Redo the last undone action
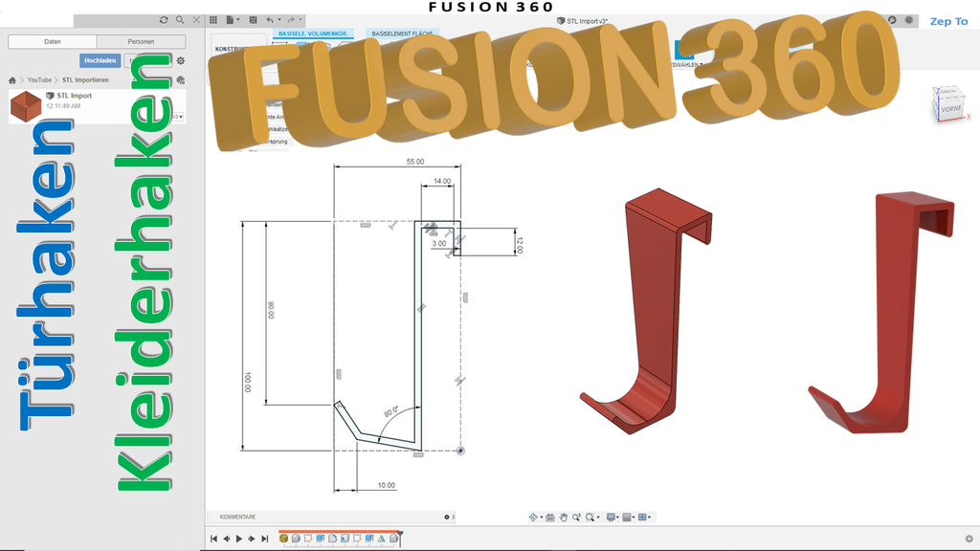The height and width of the screenshot is (551, 980). [291, 20]
